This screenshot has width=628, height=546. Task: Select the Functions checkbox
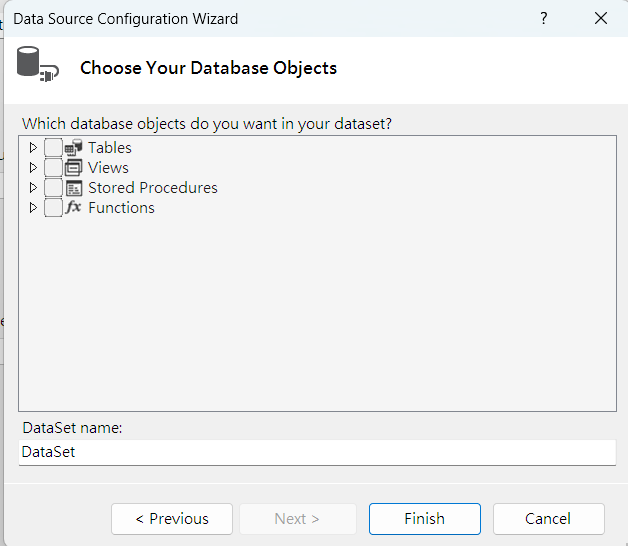pos(53,208)
